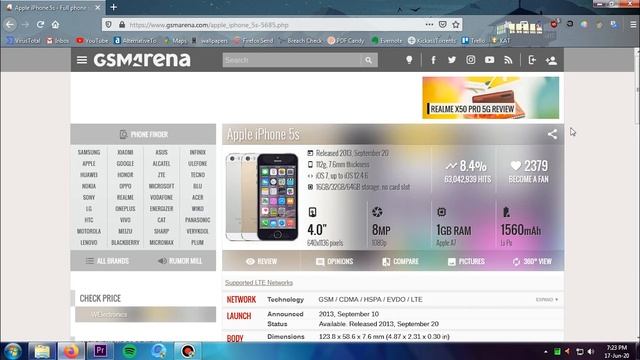Viewport: 640px width, 360px height.
Task: Open GSMArena Twitter icon
Action: point(452,60)
